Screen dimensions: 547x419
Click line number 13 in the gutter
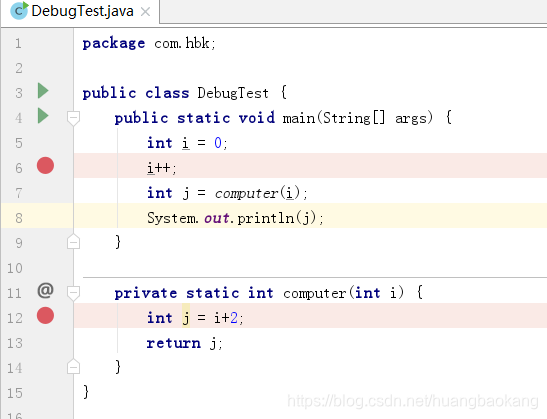click(x=15, y=343)
